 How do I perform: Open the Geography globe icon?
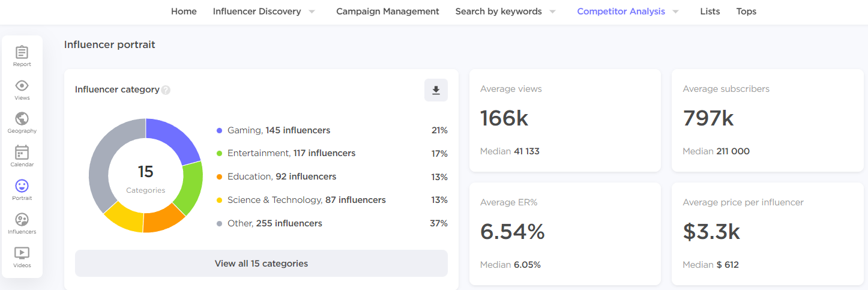coord(22,122)
